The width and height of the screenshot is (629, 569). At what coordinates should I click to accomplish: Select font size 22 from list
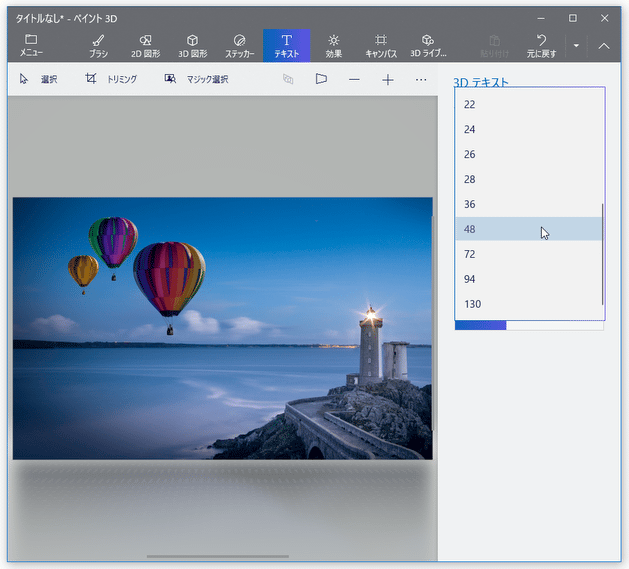click(529, 104)
